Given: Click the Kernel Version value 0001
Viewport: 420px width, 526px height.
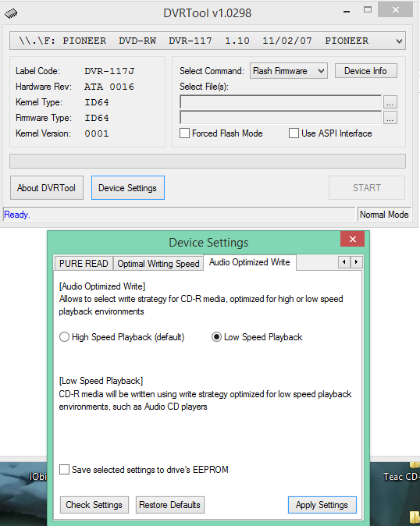Looking at the screenshot, I should pos(97,134).
